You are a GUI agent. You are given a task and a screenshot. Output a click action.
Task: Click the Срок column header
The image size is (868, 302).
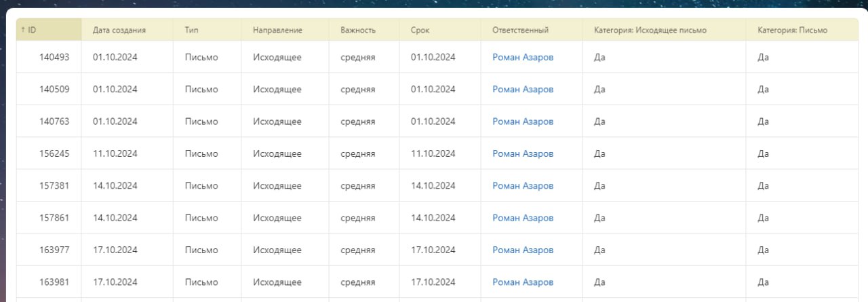[x=420, y=31]
